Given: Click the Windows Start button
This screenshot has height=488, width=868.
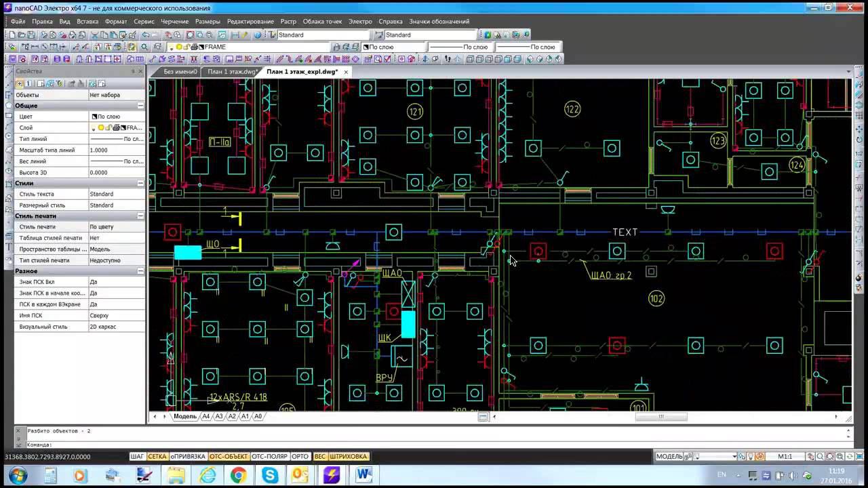Looking at the screenshot, I should click(x=16, y=475).
